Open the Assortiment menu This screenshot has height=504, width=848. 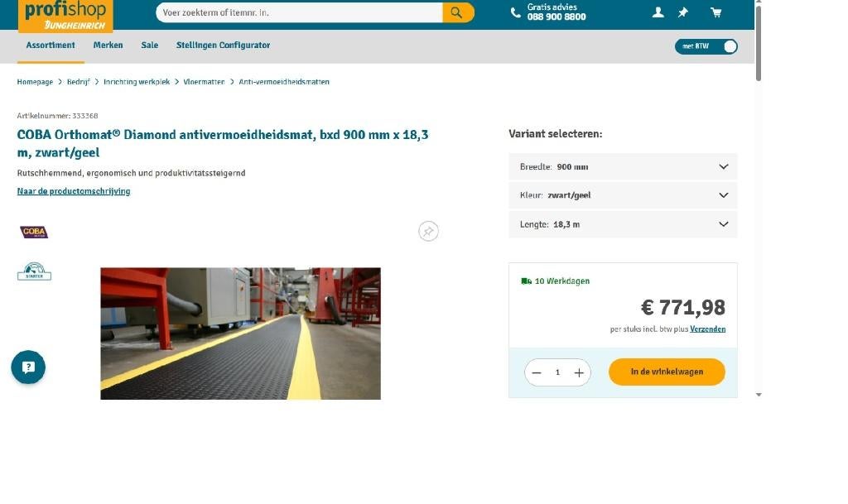(51, 46)
